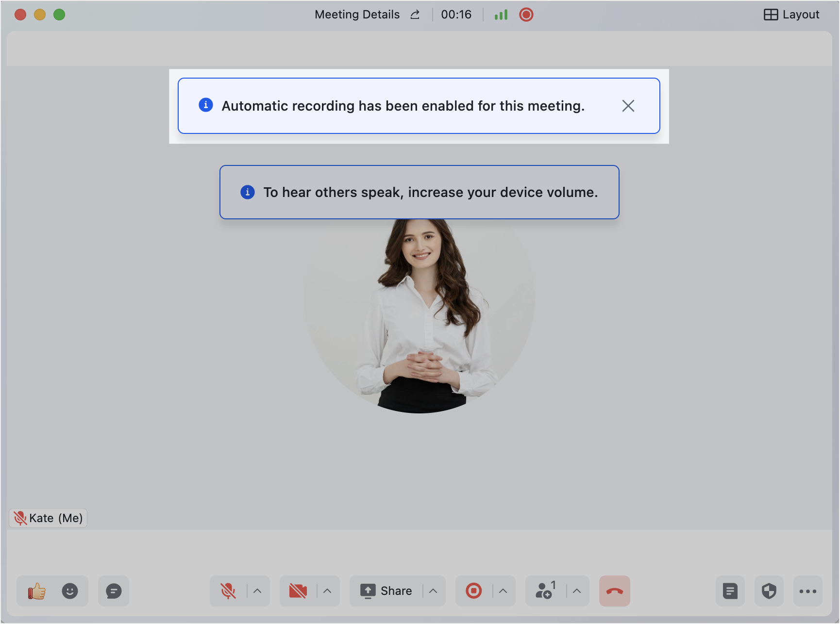This screenshot has width=840, height=624.
Task: Dismiss the automatic recording notification
Action: pyautogui.click(x=628, y=106)
